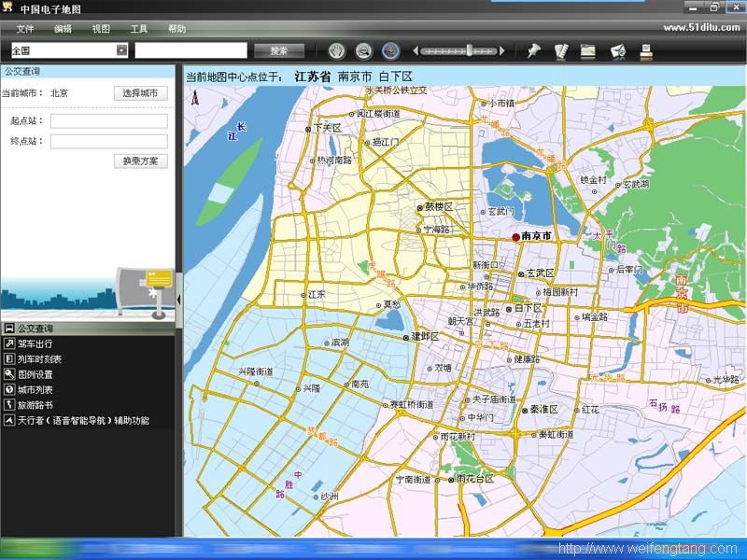Collapse the left panel with arrow handle
The width and height of the screenshot is (747, 560).
(179, 300)
